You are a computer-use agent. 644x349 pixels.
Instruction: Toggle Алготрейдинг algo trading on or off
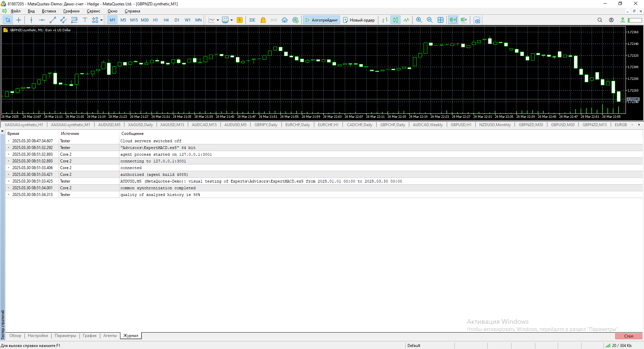[x=321, y=20]
